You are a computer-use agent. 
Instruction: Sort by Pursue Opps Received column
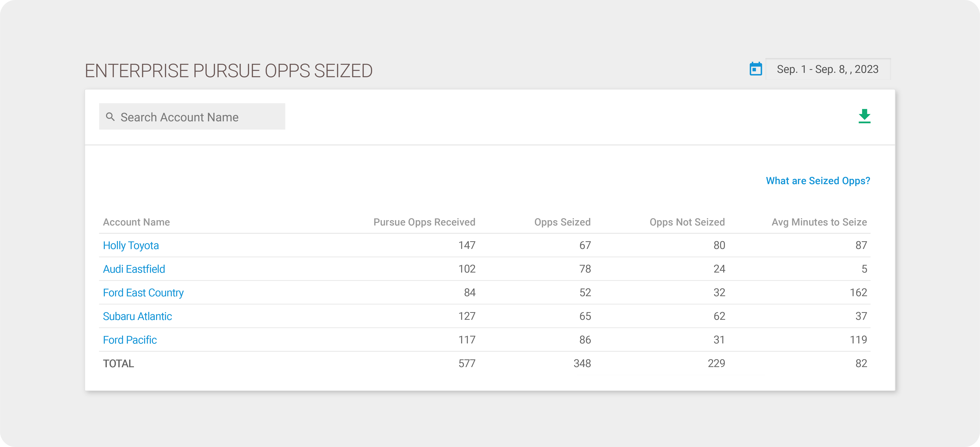(424, 222)
